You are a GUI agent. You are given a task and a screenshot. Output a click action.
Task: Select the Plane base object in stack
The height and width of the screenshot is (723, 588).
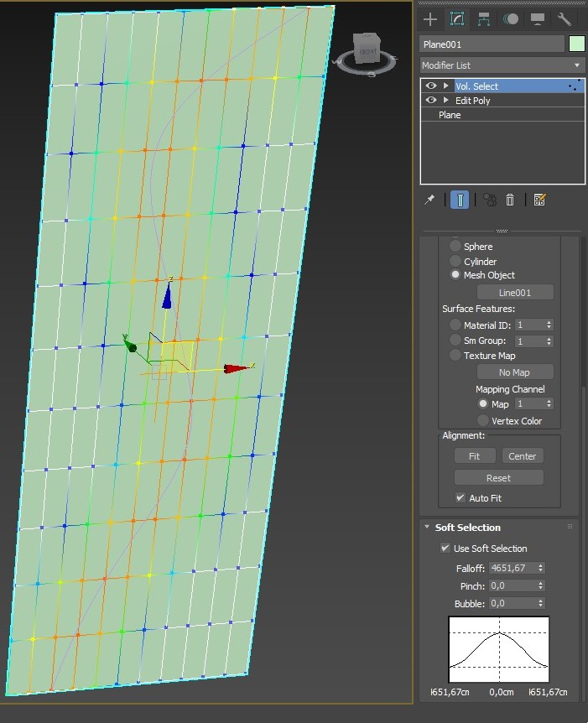pos(450,115)
